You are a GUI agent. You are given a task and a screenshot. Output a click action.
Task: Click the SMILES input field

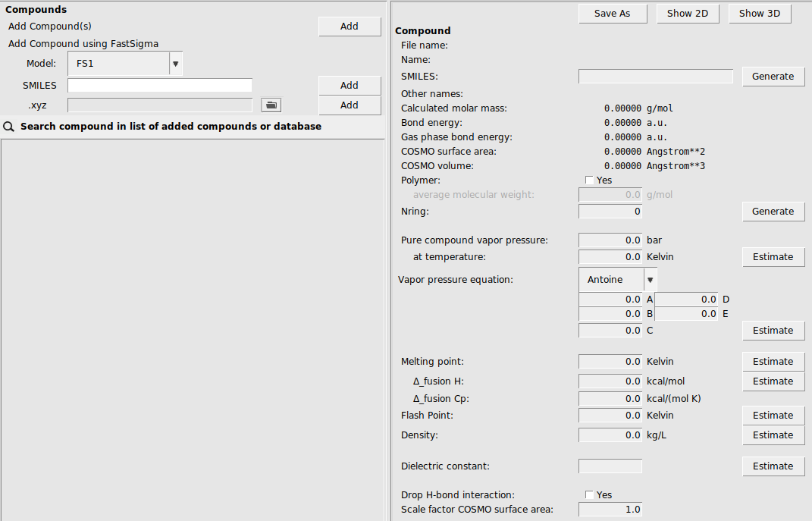pyautogui.click(x=159, y=85)
